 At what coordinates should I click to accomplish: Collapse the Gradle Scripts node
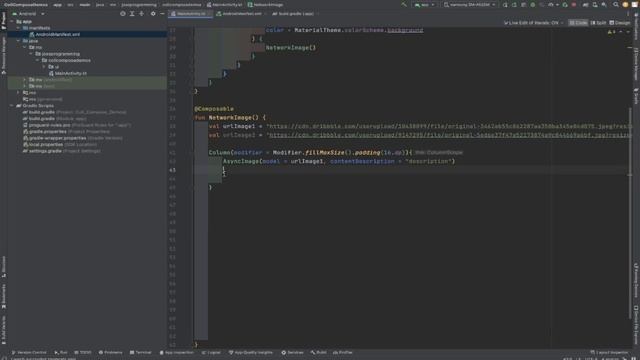pyautogui.click(x=12, y=106)
